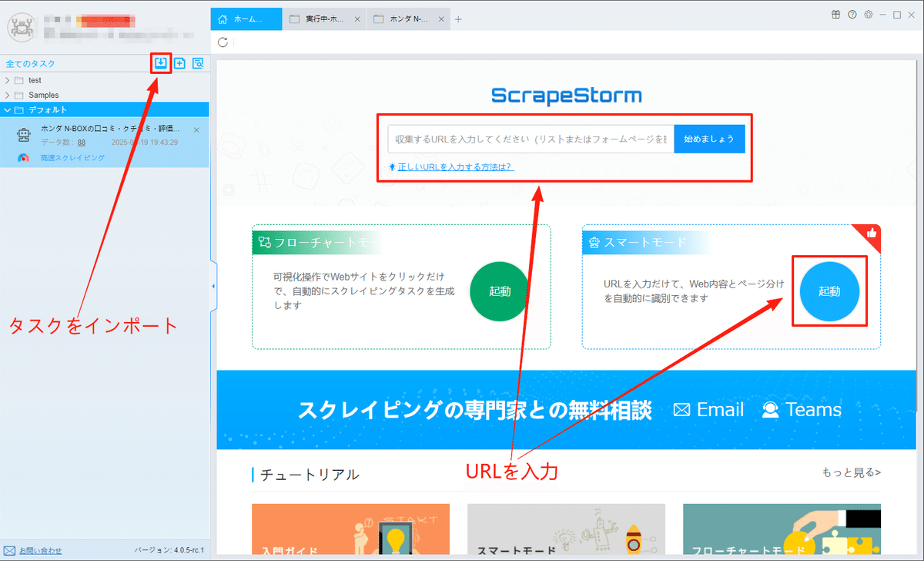Image resolution: width=924 pixels, height=561 pixels.
Task: Click the high-speed scraping gauge icon
Action: [x=24, y=157]
